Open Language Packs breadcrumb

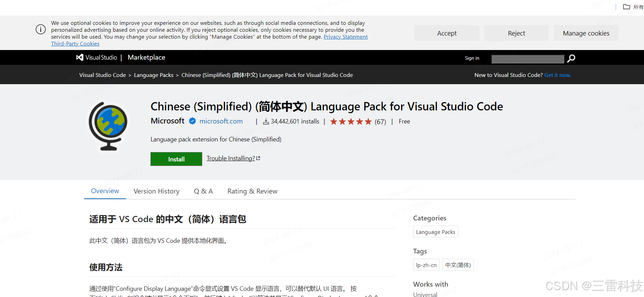tap(154, 75)
